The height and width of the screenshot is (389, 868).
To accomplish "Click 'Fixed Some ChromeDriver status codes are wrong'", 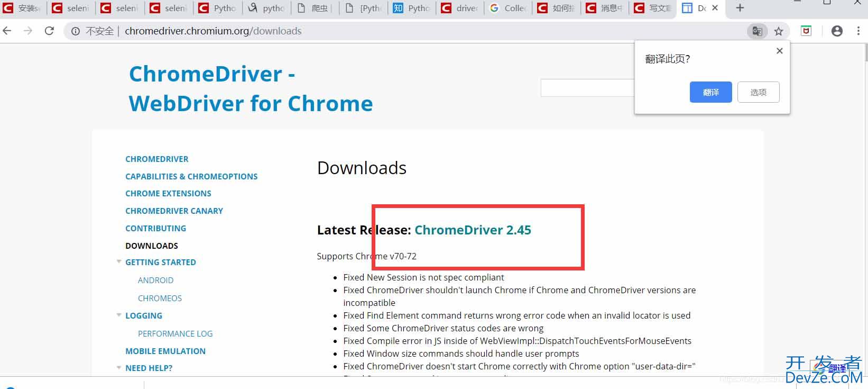I will pos(443,328).
